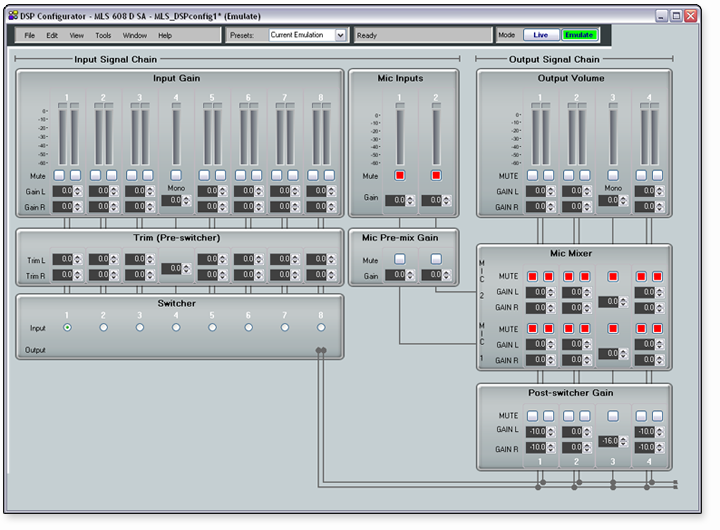Click Input Gain channel 4 Mono gain field

(x=172, y=200)
